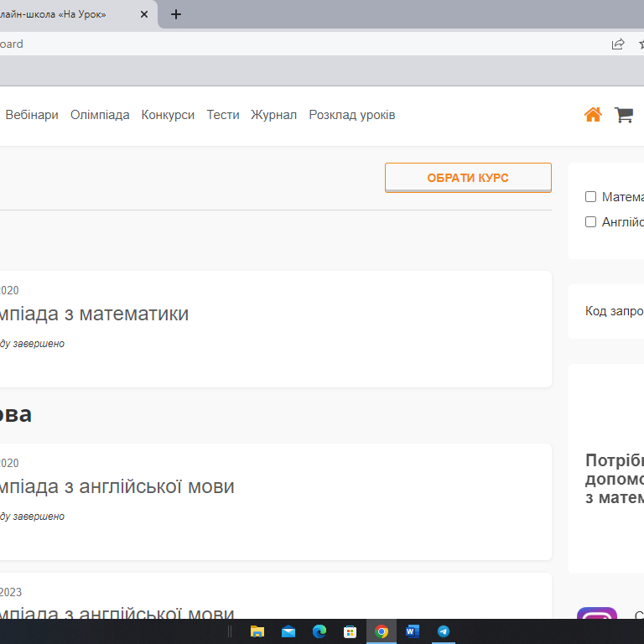
Task: Check the Англійська checkbox
Action: pyautogui.click(x=590, y=221)
